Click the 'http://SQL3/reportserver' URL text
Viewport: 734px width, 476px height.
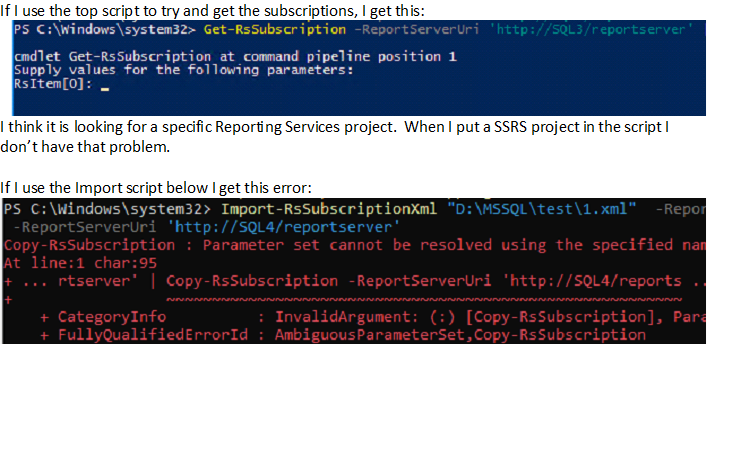(x=594, y=29)
